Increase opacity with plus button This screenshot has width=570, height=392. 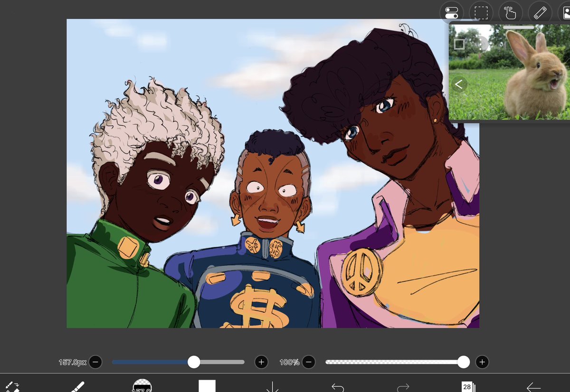tap(482, 362)
